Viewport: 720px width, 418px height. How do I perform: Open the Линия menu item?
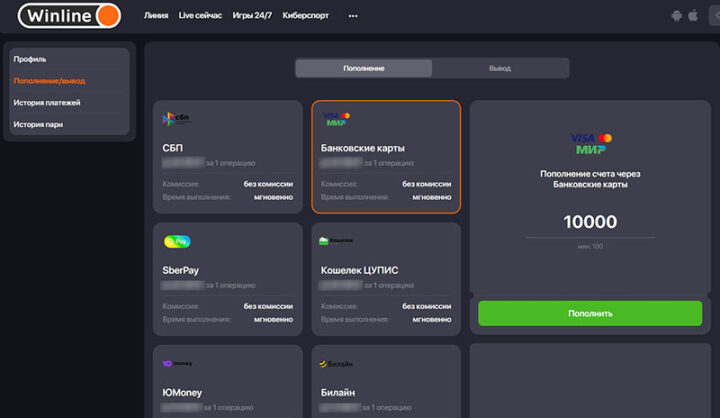[156, 16]
